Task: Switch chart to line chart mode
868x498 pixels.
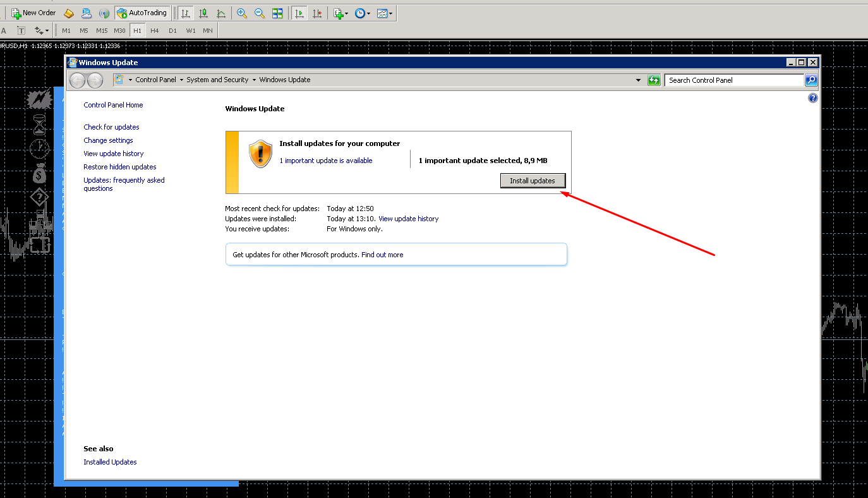Action: [221, 13]
